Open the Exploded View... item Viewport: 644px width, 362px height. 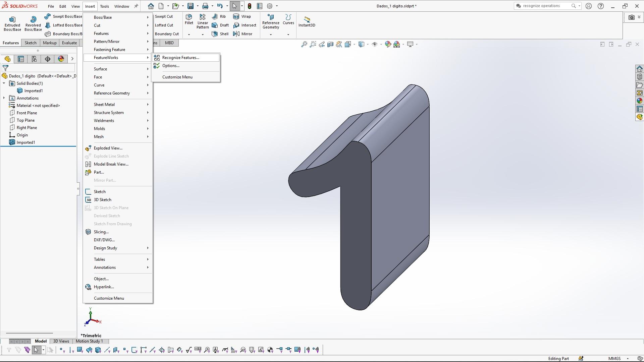118,148
